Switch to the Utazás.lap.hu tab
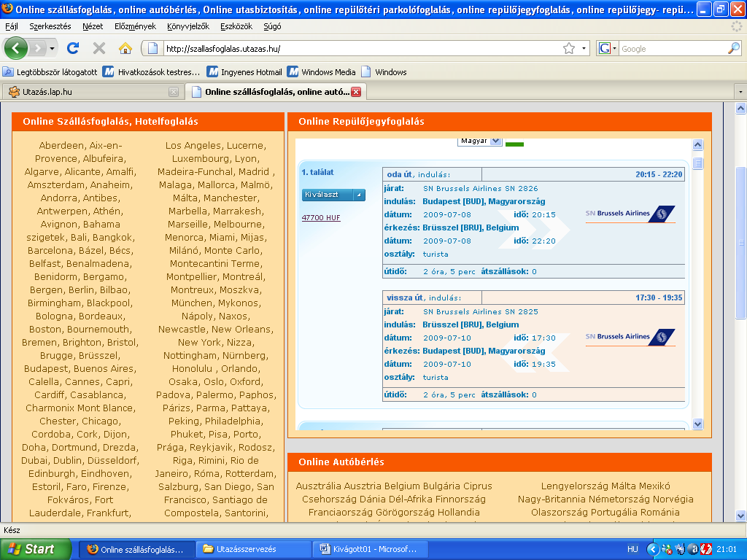747x560 pixels. click(93, 92)
